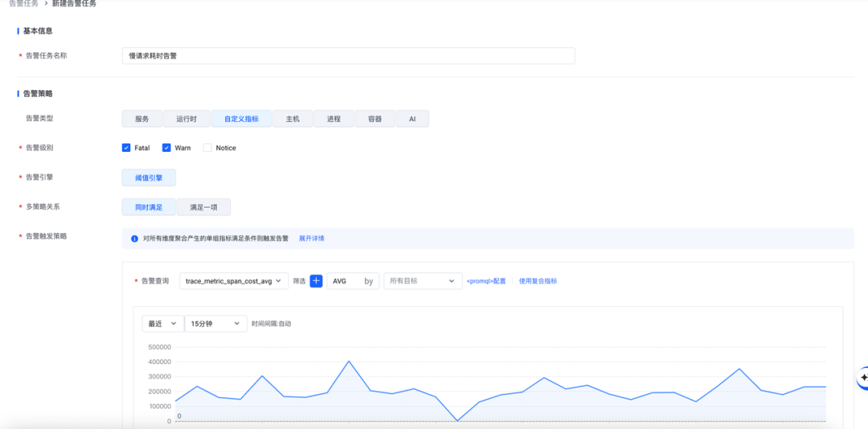This screenshot has width=868, height=429.
Task: Select the 主机 alert type tab
Action: coord(293,119)
